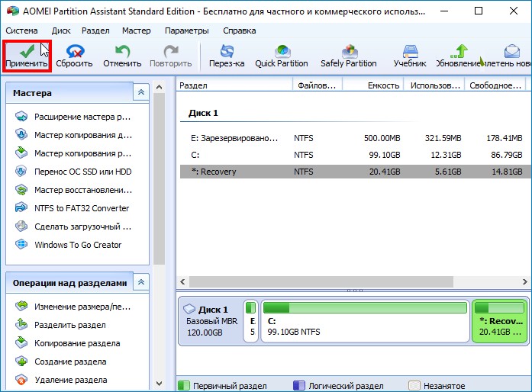
Task: Click the partition list scroll-left arrow
Action: pos(182,281)
